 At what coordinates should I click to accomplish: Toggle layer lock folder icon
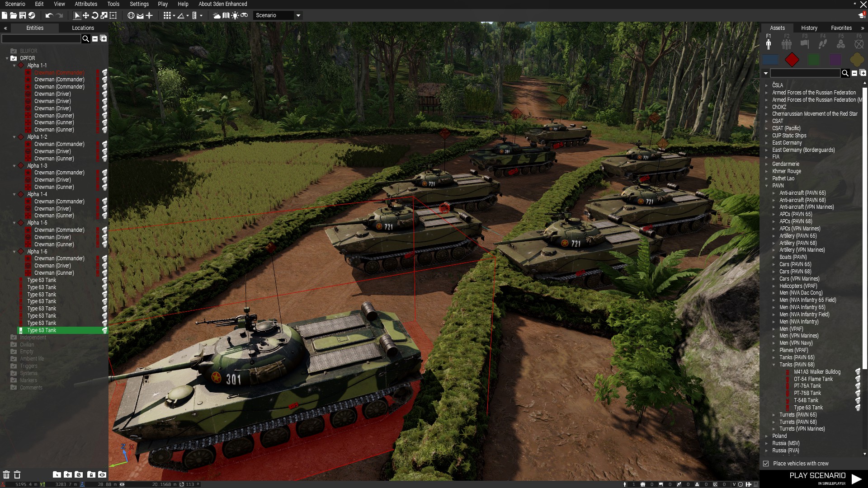click(91, 474)
